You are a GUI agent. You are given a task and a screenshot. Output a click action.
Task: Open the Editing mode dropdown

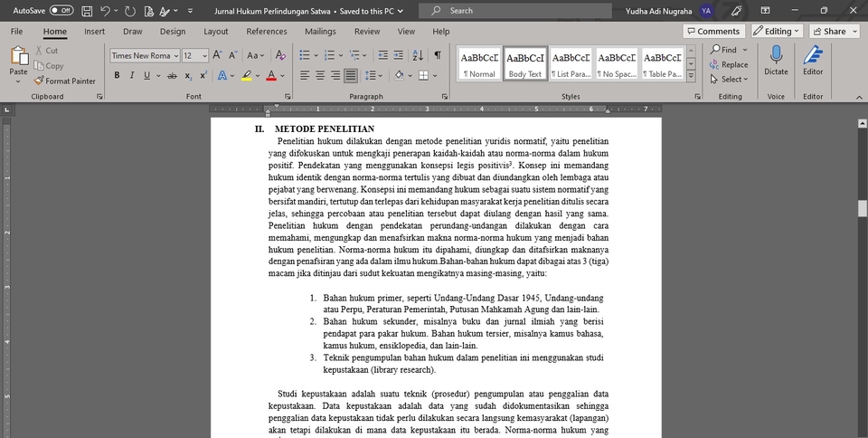(x=776, y=32)
